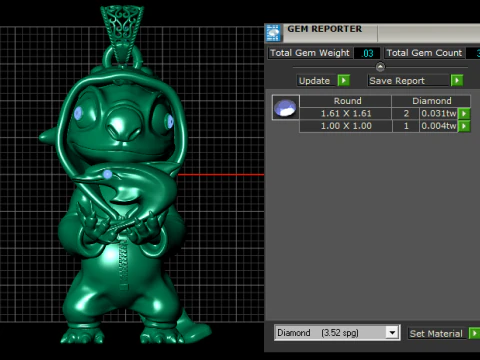
Task: Click the Gem Reporter panel icon
Action: [273, 33]
